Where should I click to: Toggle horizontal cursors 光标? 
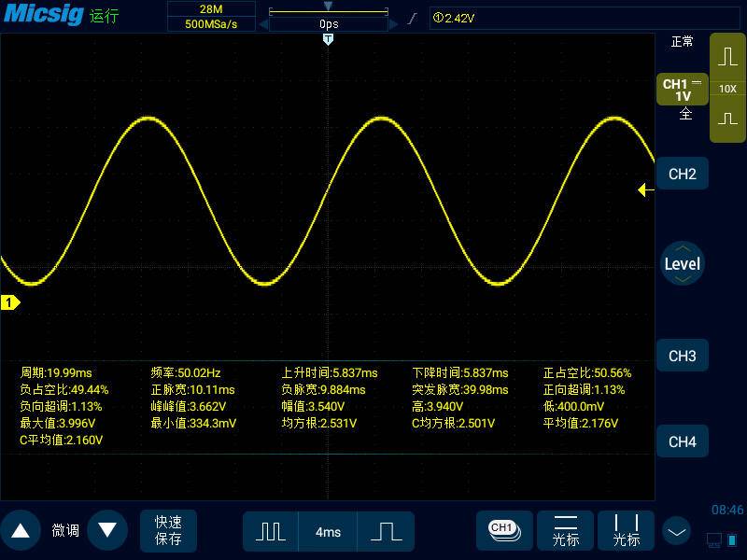[x=566, y=530]
